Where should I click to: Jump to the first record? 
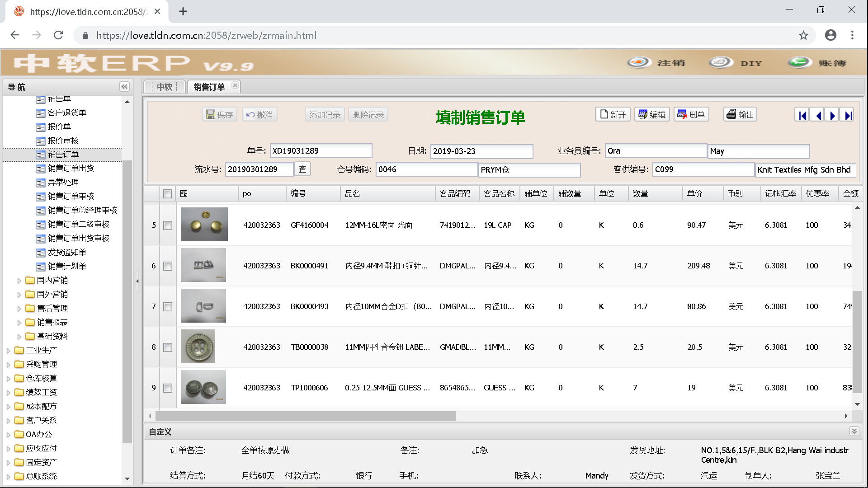tap(802, 115)
